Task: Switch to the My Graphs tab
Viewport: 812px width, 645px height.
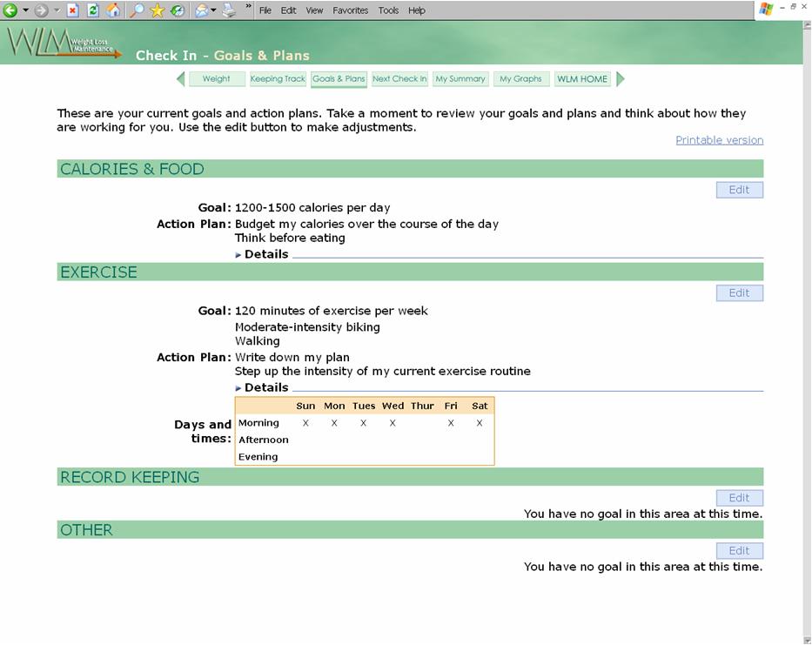Action: click(520, 79)
